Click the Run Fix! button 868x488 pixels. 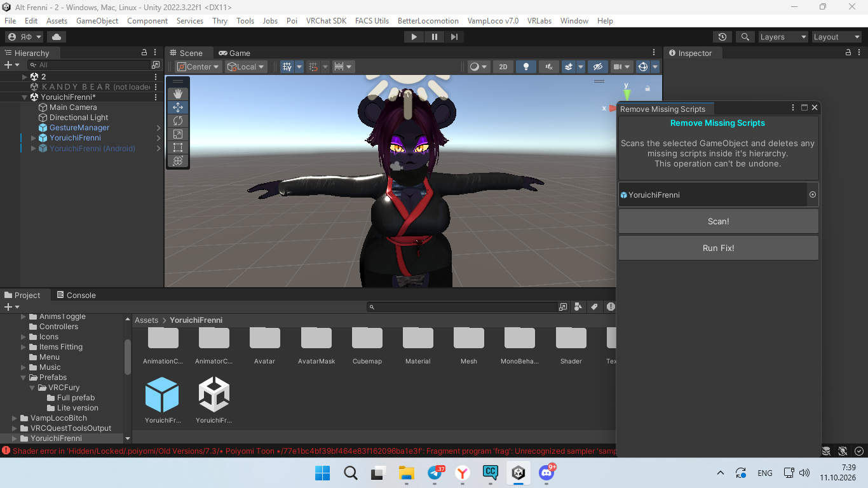coord(719,248)
